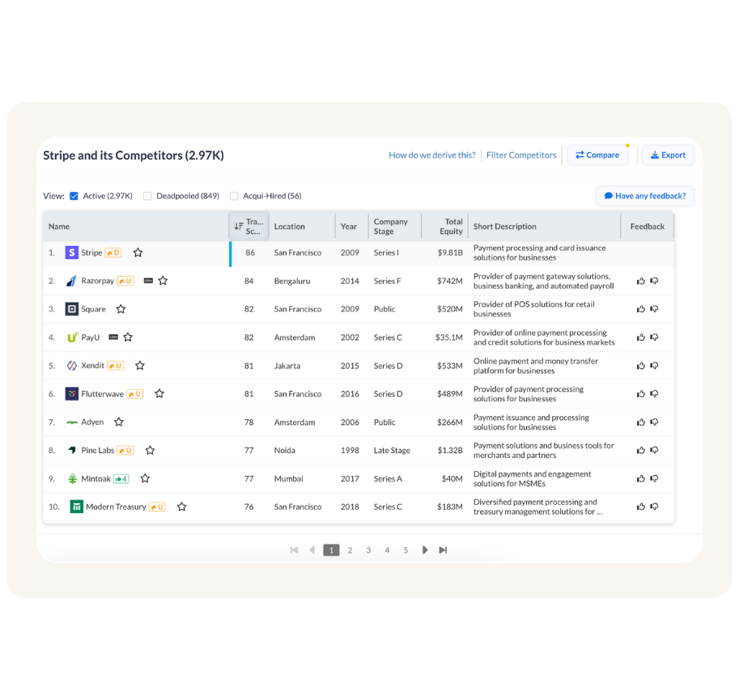
Task: Star the Stripe company row
Action: [x=138, y=252]
